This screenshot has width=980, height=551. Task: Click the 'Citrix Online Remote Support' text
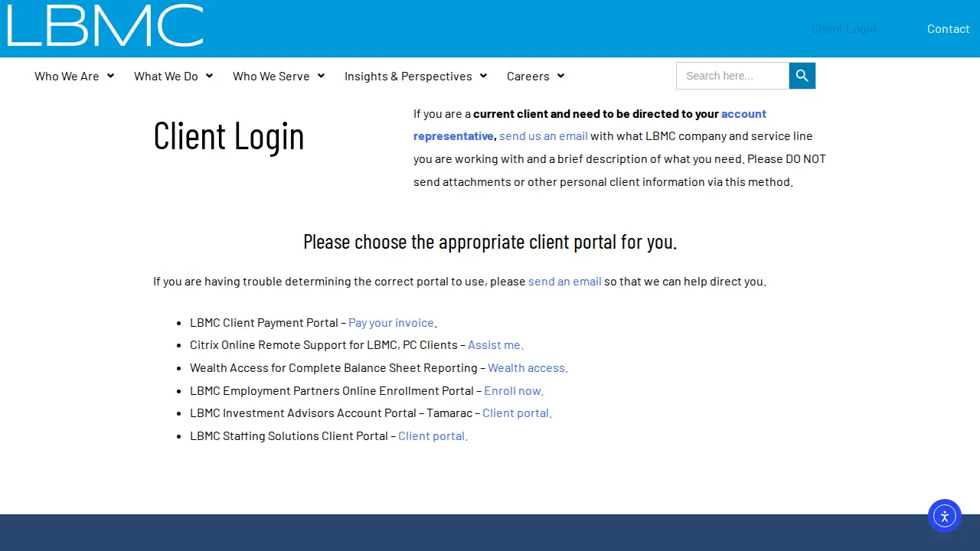276,345
